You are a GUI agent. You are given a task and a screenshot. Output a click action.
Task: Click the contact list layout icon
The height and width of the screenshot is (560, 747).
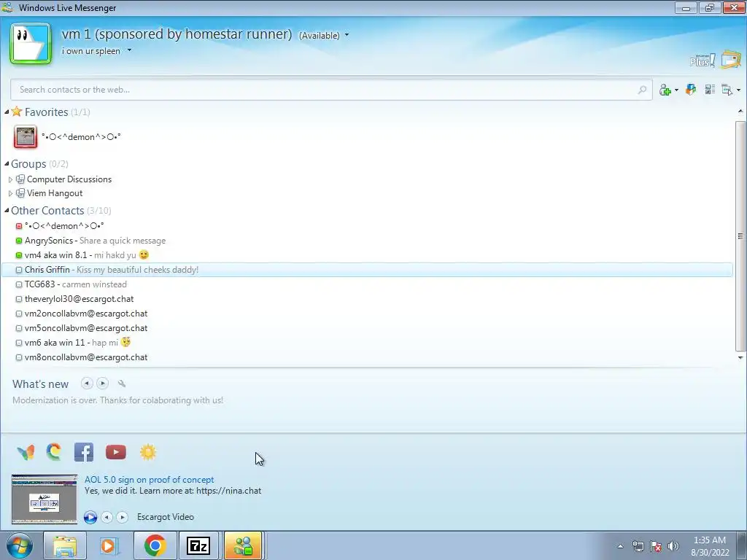710,90
